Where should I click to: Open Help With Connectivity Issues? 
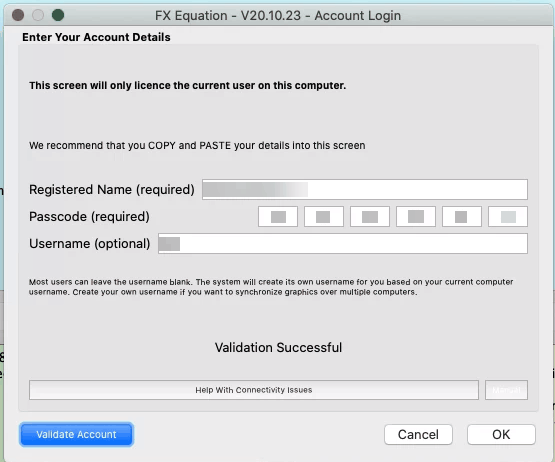click(254, 390)
